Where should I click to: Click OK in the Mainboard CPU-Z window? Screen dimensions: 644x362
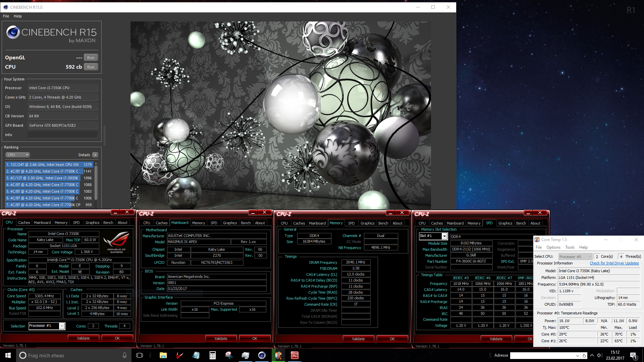(x=255, y=339)
